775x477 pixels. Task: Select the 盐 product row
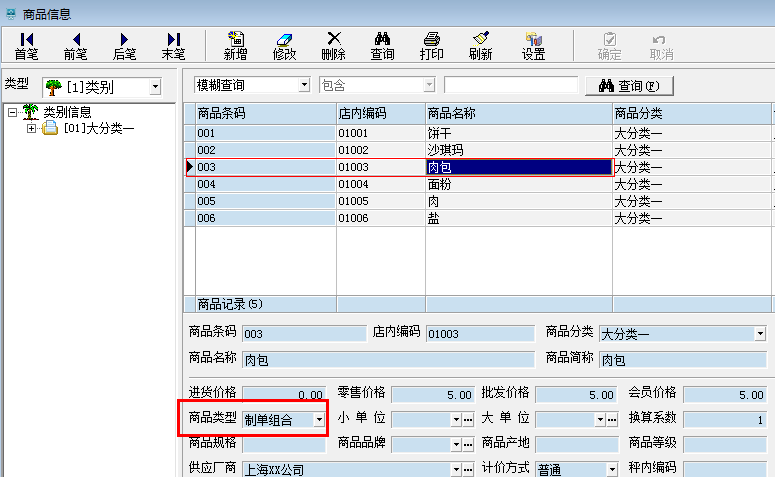[478, 218]
